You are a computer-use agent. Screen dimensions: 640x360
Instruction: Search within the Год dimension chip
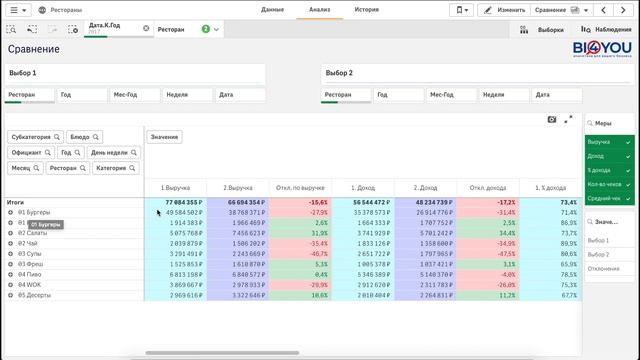(78, 153)
